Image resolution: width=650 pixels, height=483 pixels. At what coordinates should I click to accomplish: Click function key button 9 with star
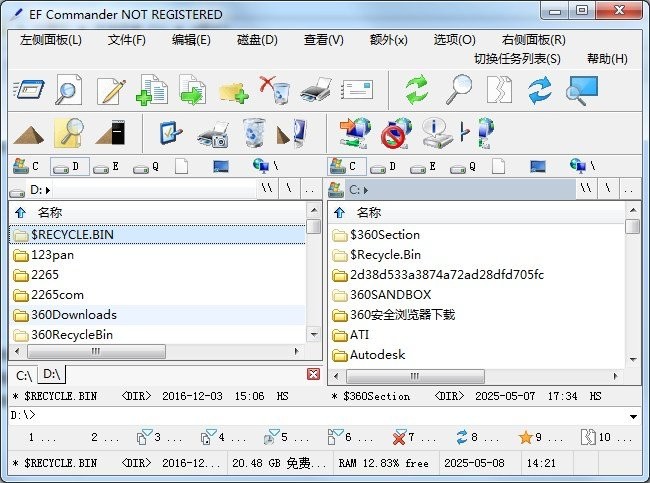click(540, 437)
